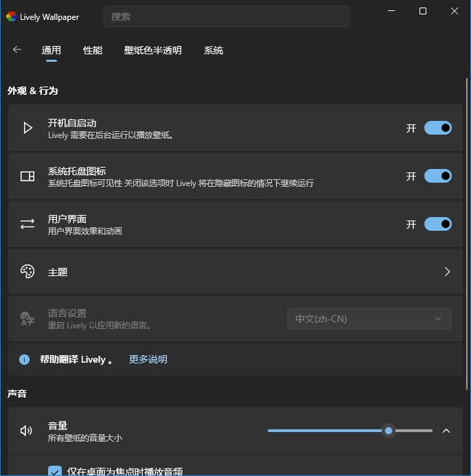Go back using the left arrow
471x476 pixels.
17,49
